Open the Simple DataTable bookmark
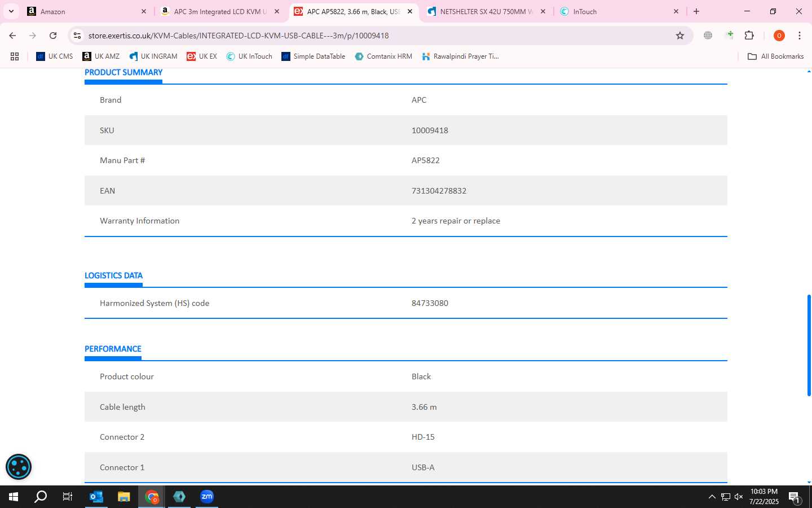 [x=314, y=56]
